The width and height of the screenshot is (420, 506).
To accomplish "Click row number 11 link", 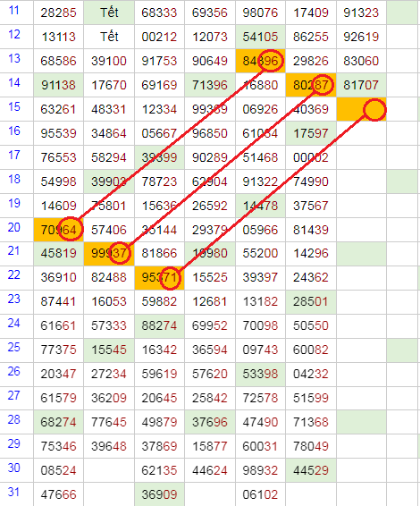I will tap(14, 11).
